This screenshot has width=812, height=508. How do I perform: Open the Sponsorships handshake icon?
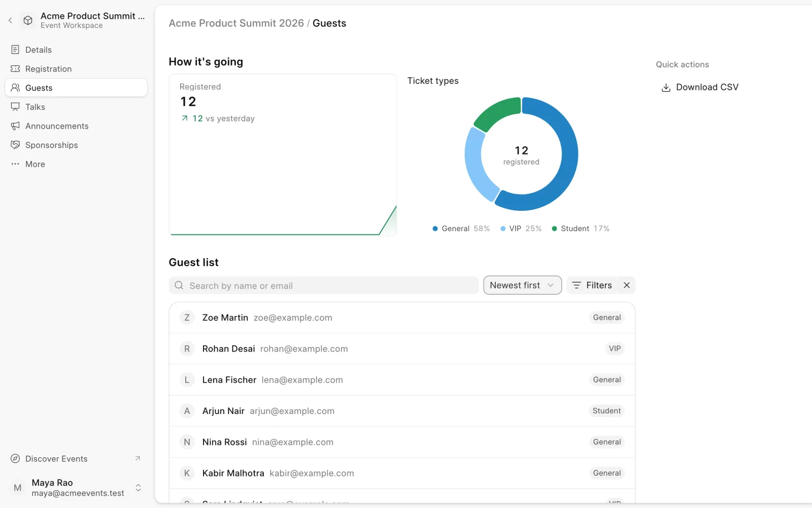coord(15,145)
